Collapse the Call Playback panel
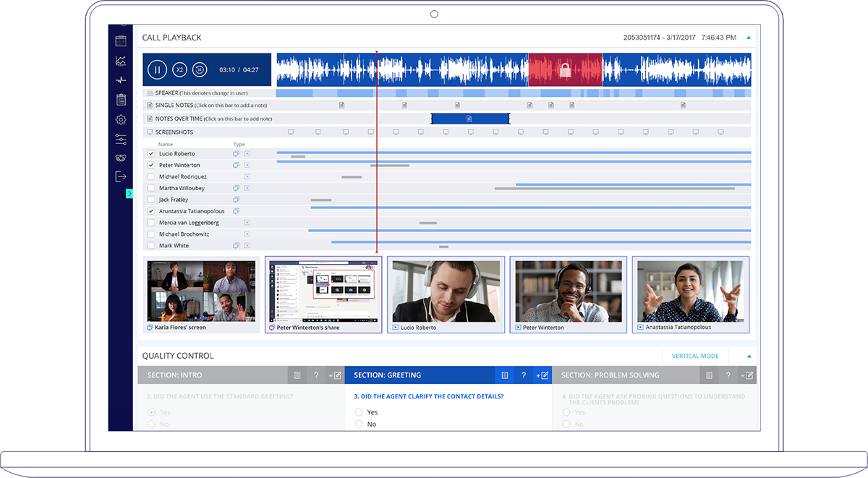The height and width of the screenshot is (478, 868). point(749,38)
